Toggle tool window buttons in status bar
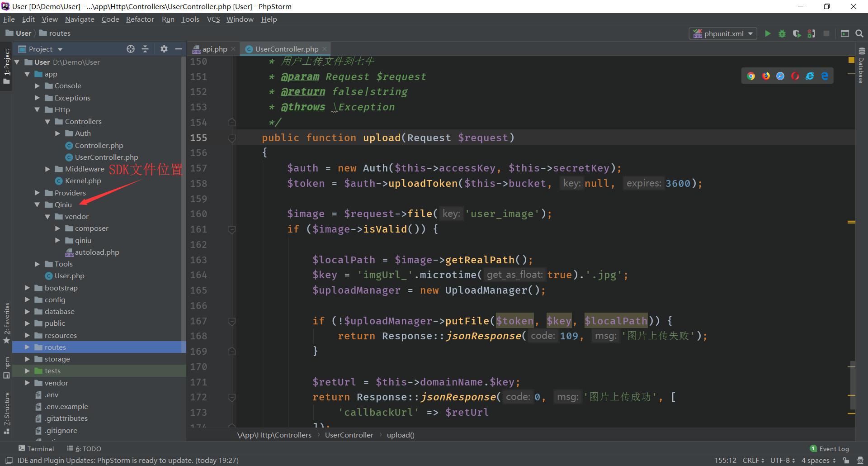The image size is (868, 466). coord(9,461)
